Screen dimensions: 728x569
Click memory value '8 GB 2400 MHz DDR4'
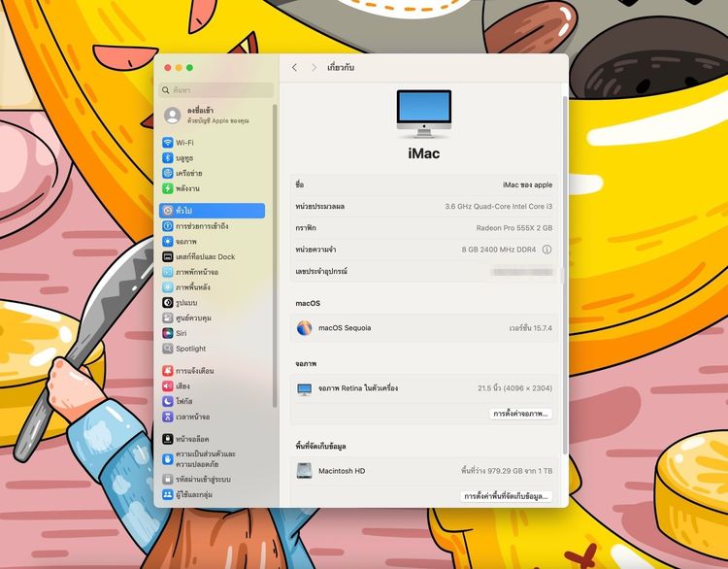[499, 250]
